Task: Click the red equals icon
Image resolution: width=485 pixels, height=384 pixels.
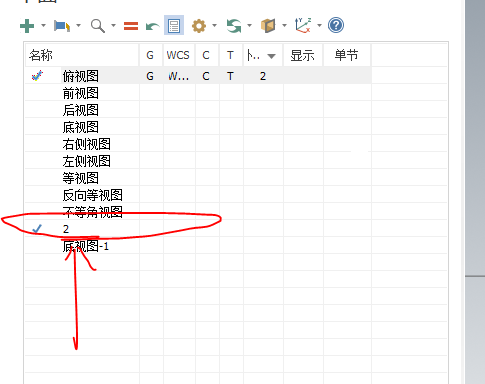Action: [131, 26]
